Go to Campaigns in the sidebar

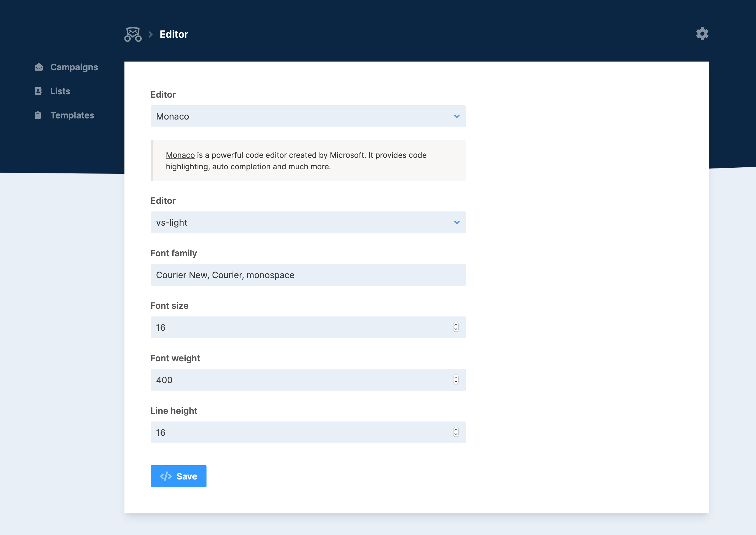(66, 67)
